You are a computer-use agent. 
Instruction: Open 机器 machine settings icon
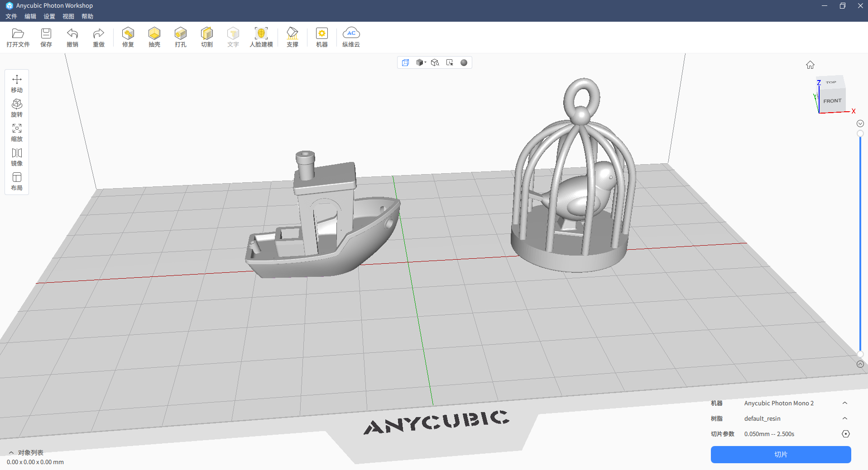point(322,37)
